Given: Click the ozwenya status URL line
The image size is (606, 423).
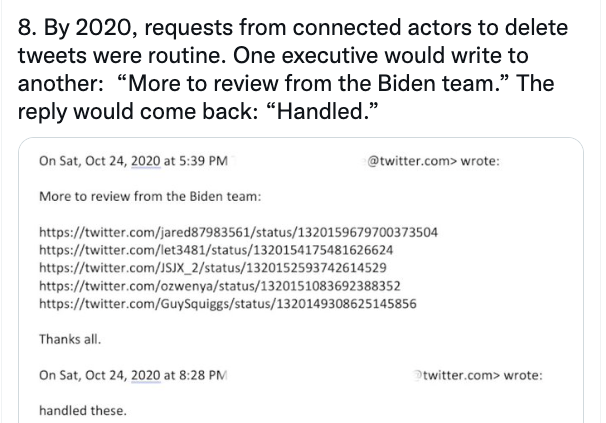Looking at the screenshot, I should tap(220, 286).
